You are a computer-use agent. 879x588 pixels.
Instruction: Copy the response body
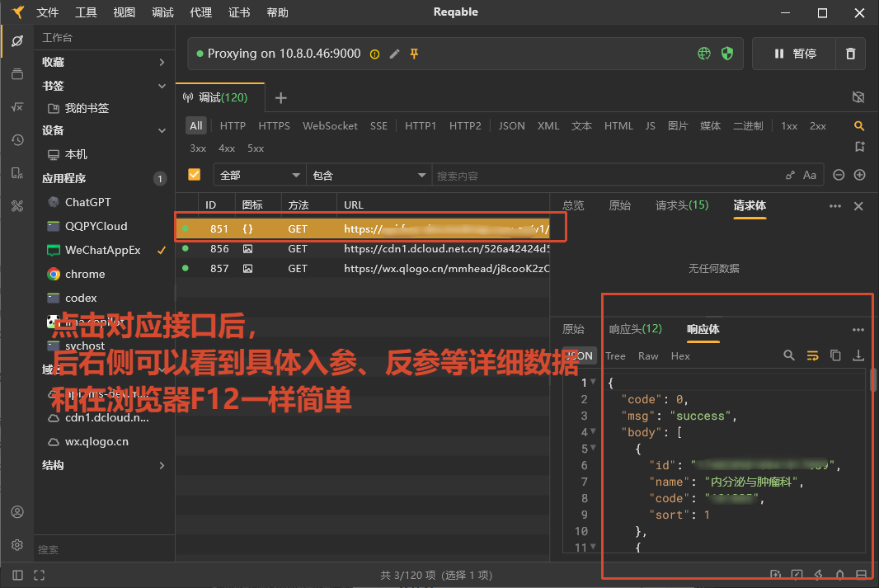[835, 355]
